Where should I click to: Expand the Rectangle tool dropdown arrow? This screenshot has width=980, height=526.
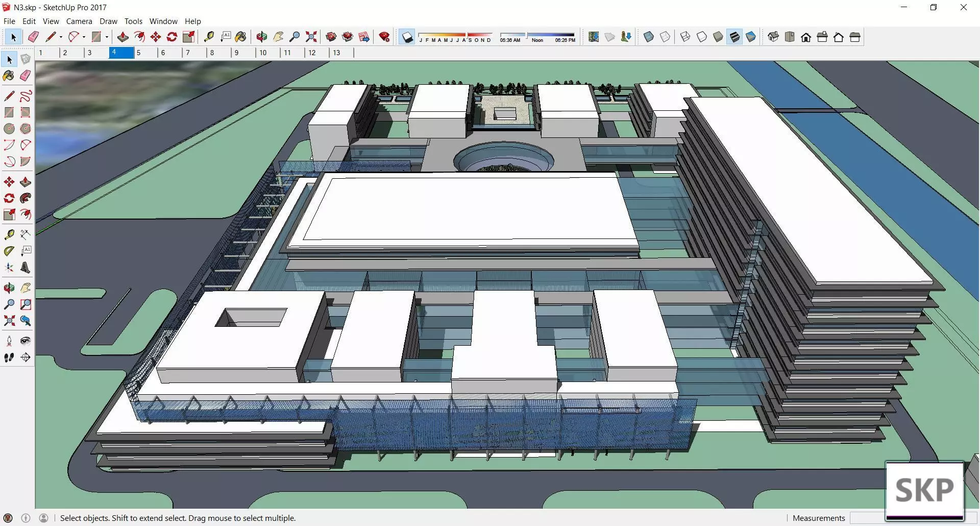click(107, 37)
